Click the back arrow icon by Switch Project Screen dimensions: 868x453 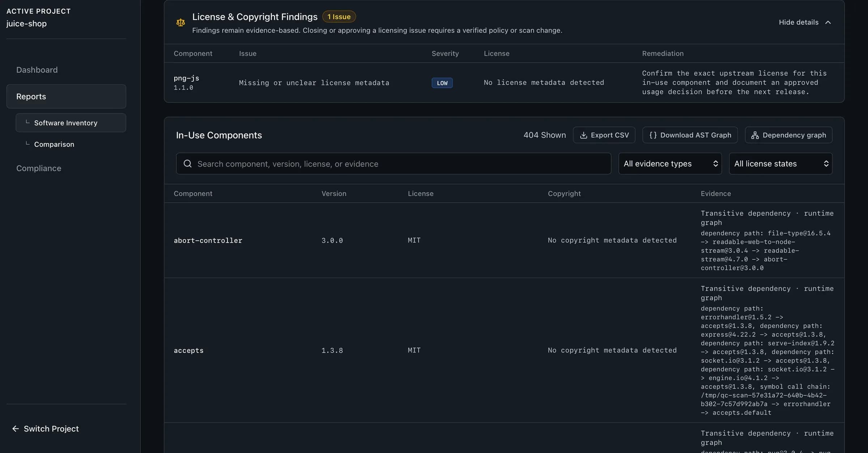point(16,429)
